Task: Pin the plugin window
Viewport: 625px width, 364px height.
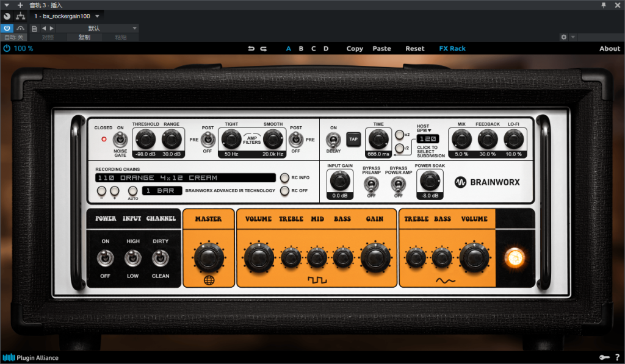Action: tap(604, 5)
